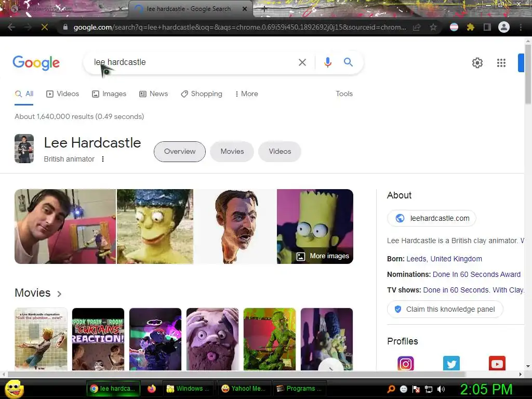Open the volume speaker tray icon
The image size is (532, 399).
[x=441, y=389]
